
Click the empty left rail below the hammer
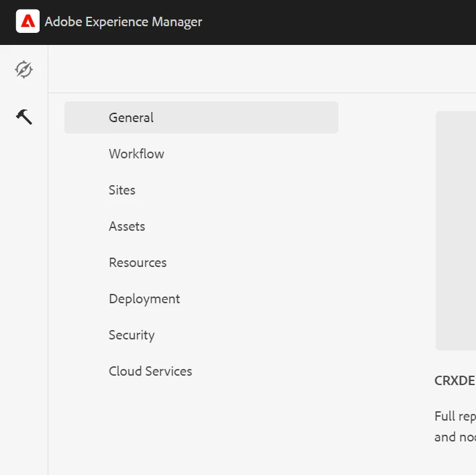pos(24,302)
